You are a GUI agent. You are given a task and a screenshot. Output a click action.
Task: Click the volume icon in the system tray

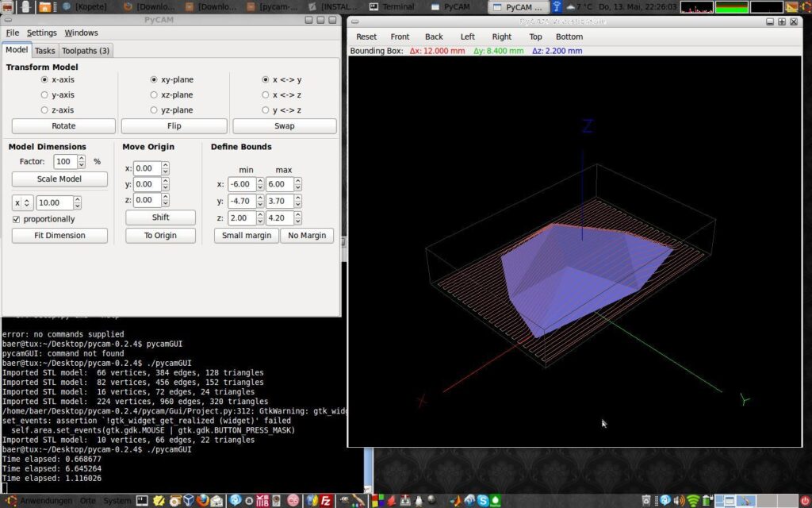coord(680,501)
